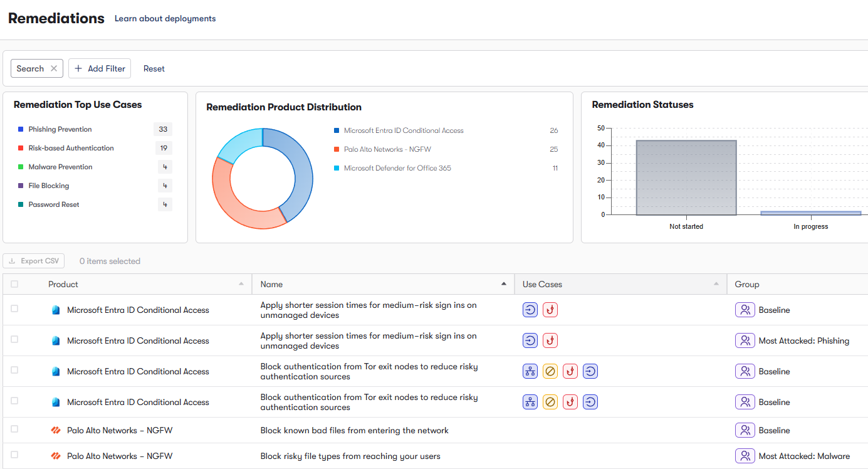This screenshot has width=868, height=469.
Task: Select the File Blocking use case label
Action: click(x=49, y=186)
